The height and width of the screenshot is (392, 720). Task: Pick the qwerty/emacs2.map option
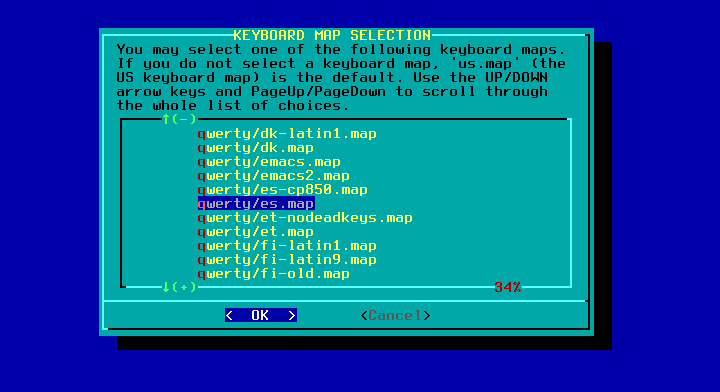point(274,176)
